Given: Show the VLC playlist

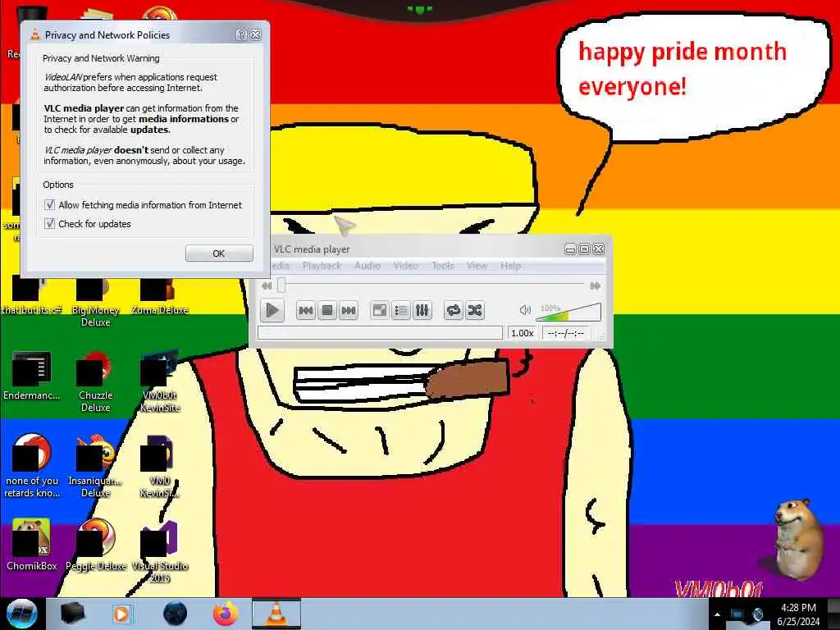Looking at the screenshot, I should [400, 310].
